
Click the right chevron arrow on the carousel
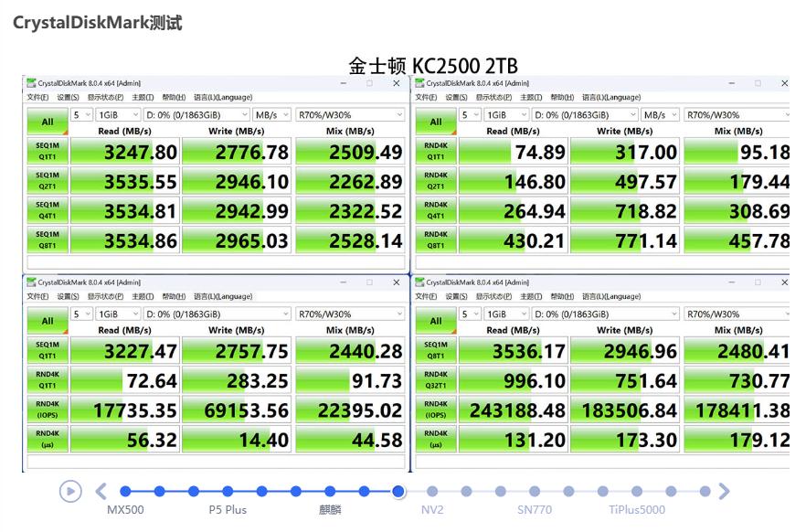pos(723,491)
